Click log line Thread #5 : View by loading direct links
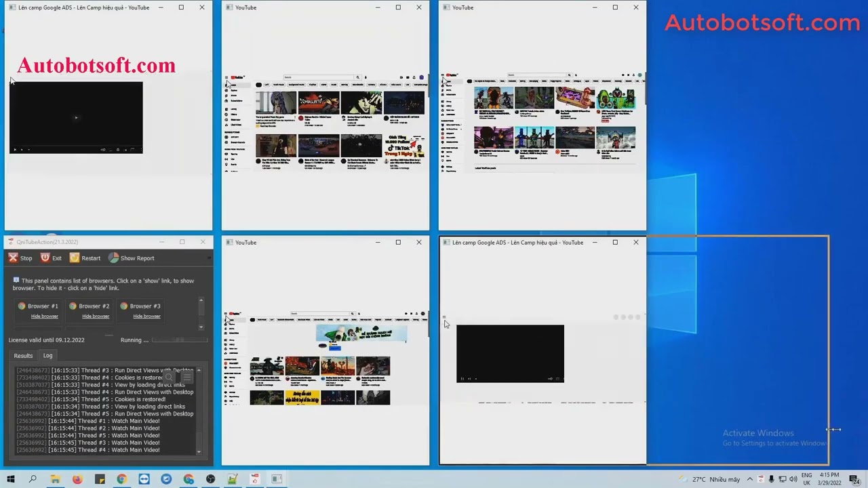Viewport: 868px width, 488px height. tap(101, 406)
